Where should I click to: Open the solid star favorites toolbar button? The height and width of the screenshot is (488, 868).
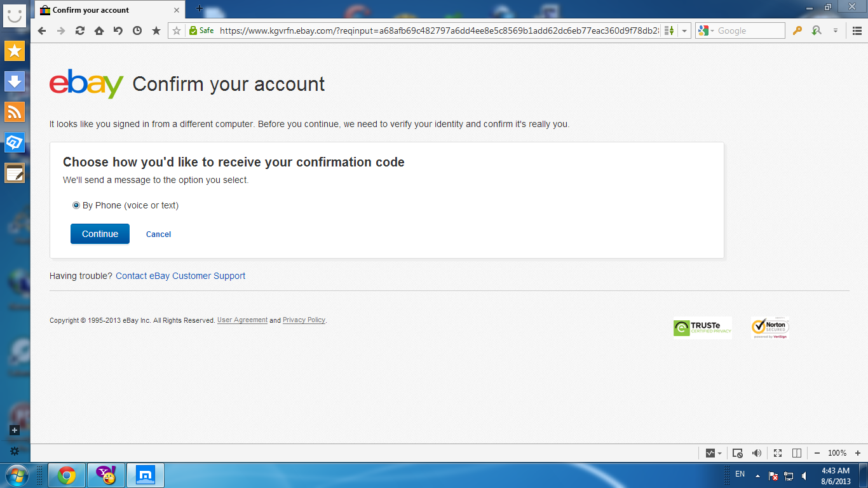[x=156, y=30]
